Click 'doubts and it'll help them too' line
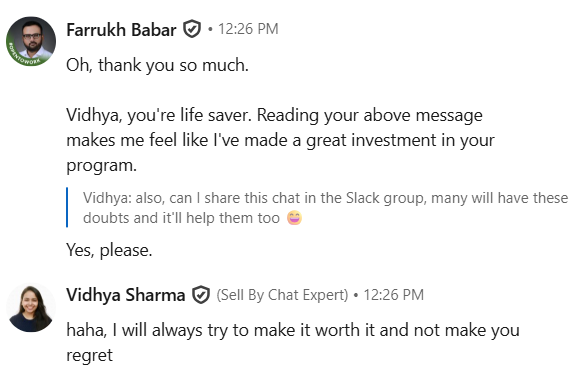582x372 pixels. (181, 218)
